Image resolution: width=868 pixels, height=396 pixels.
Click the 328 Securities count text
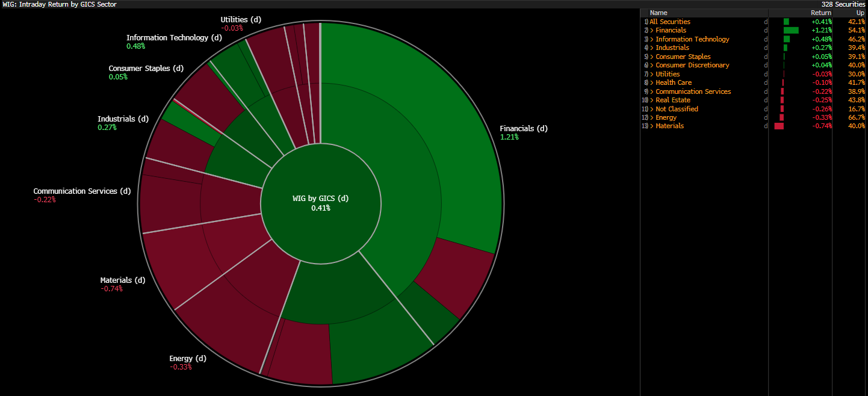[x=843, y=4]
